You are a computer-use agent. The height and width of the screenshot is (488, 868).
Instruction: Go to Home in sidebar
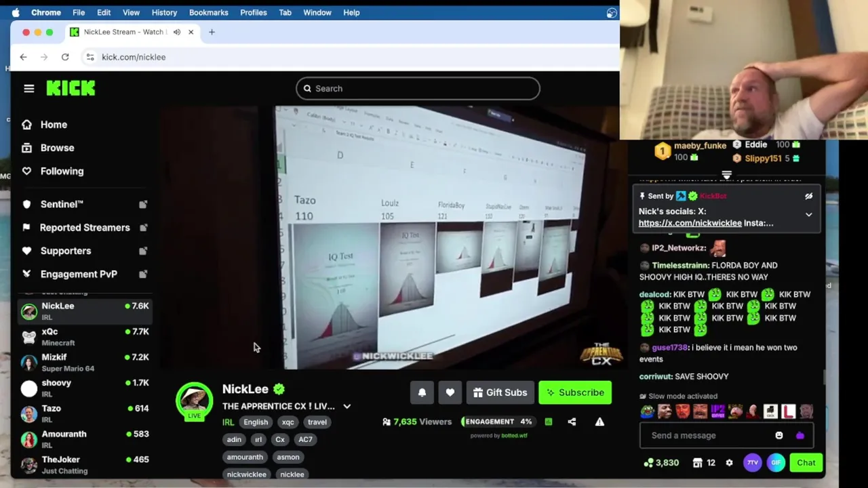[54, 125]
